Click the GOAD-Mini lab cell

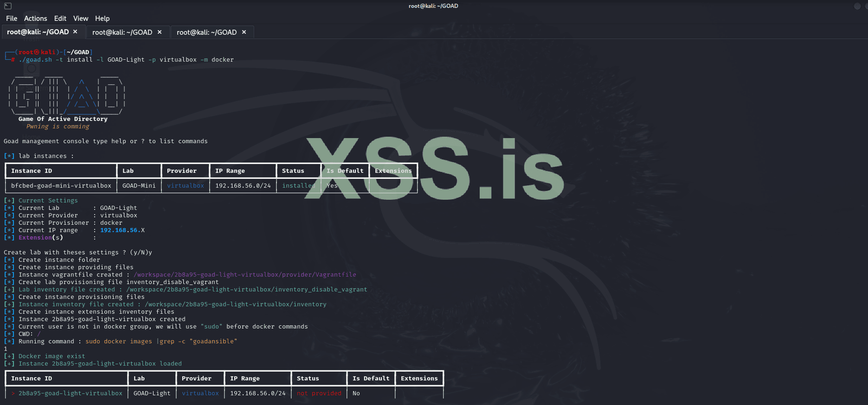coord(139,186)
